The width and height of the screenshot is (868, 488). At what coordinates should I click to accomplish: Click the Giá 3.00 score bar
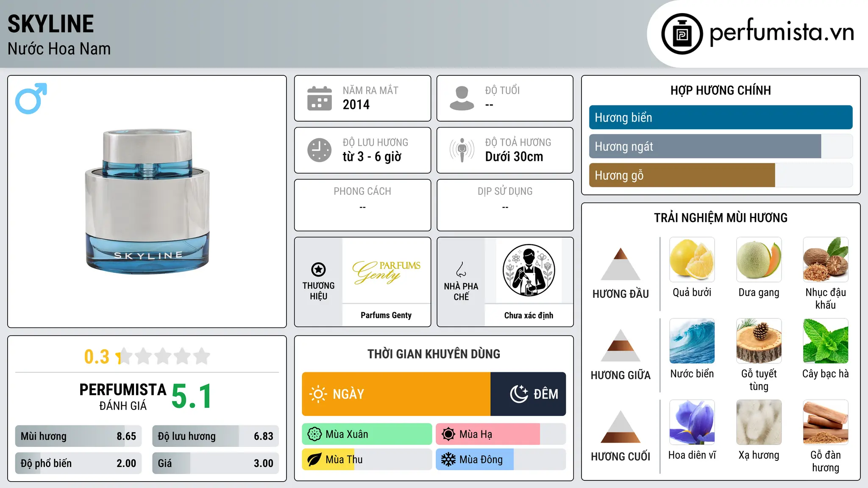pyautogui.click(x=215, y=463)
